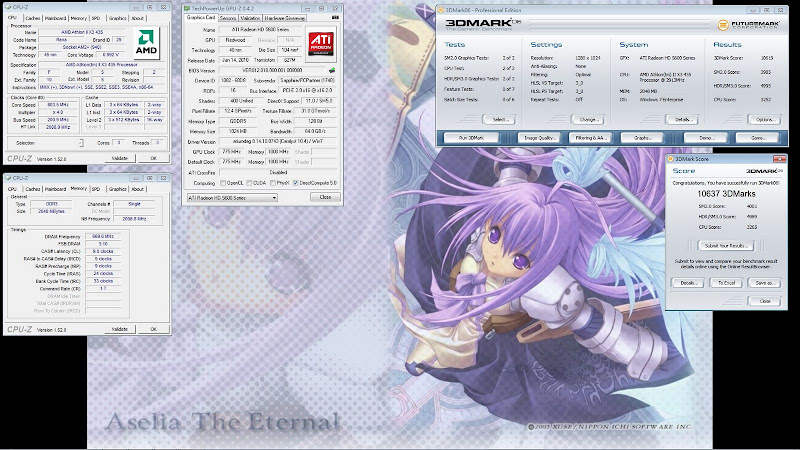This screenshot has width=800, height=450.
Task: Open Caches tab in the bottom CPU-Z window
Action: click(33, 189)
